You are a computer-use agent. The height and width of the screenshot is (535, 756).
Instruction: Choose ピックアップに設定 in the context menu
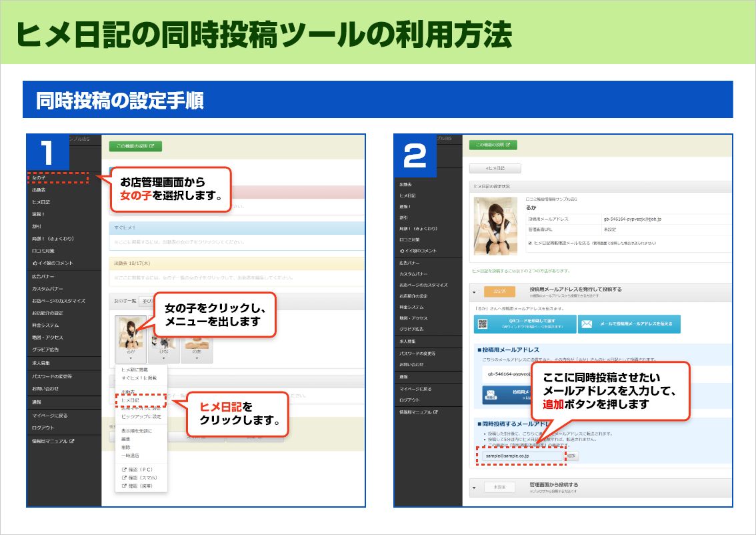click(x=141, y=416)
